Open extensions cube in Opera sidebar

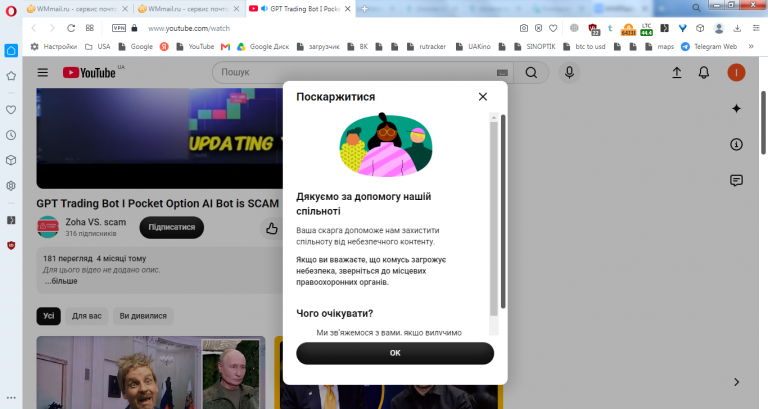pos(11,160)
